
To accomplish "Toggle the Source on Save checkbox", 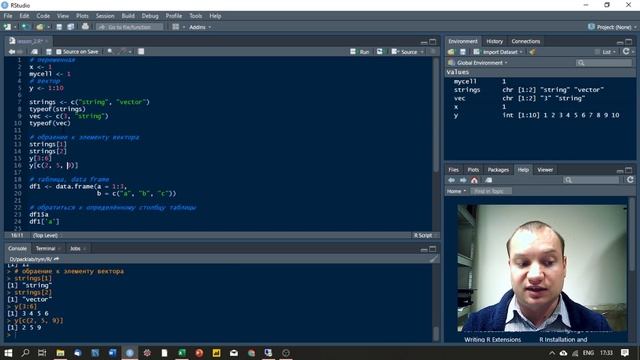I will [59, 52].
